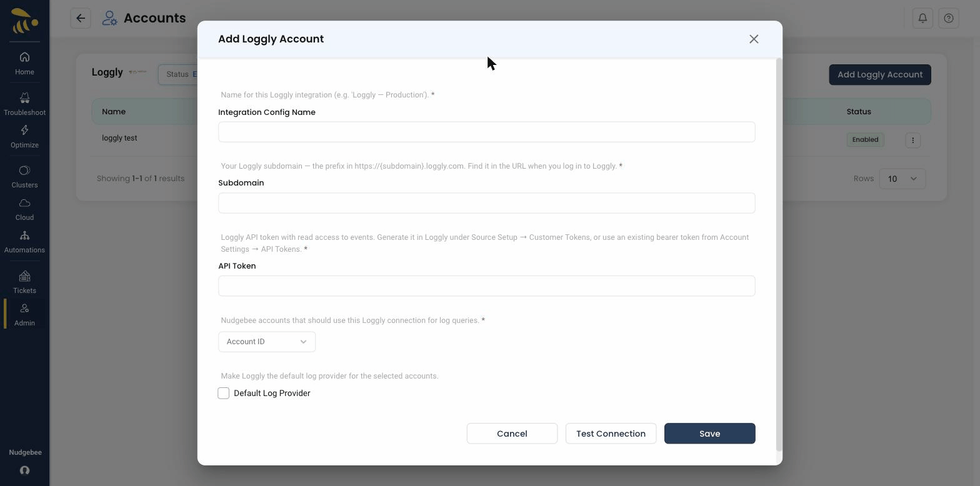The width and height of the screenshot is (980, 486).
Task: Open the three-dot menu for loggly test
Action: tap(912, 140)
